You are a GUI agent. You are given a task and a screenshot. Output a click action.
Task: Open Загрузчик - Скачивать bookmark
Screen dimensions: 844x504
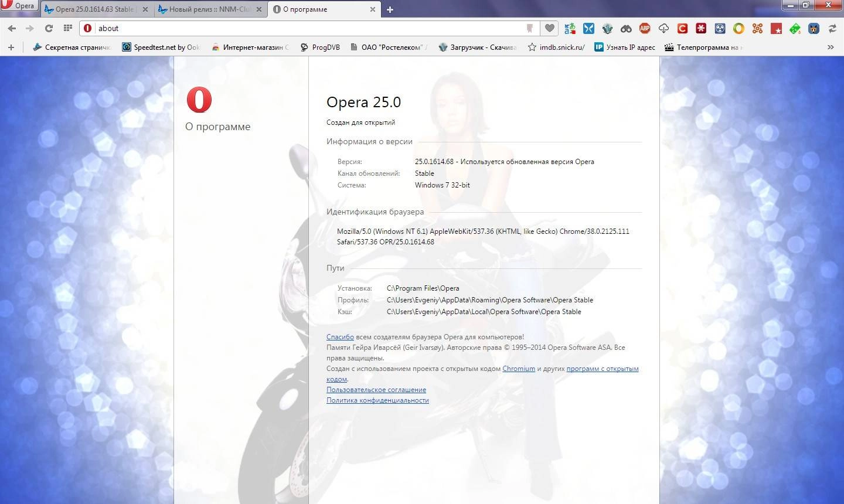pyautogui.click(x=478, y=47)
